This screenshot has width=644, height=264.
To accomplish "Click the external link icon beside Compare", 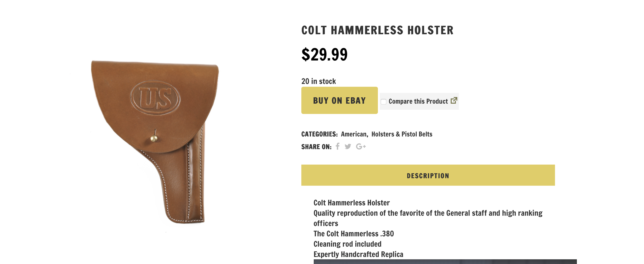I will click(454, 101).
